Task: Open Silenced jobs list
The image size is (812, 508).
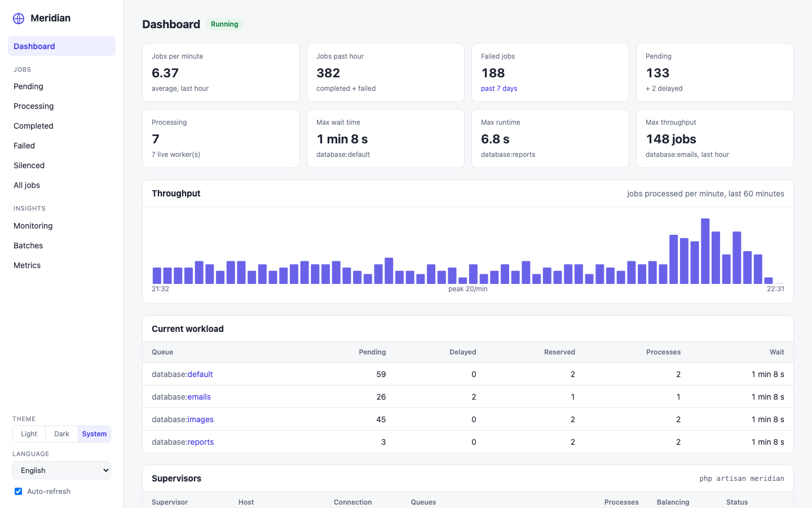Action: tap(61, 165)
